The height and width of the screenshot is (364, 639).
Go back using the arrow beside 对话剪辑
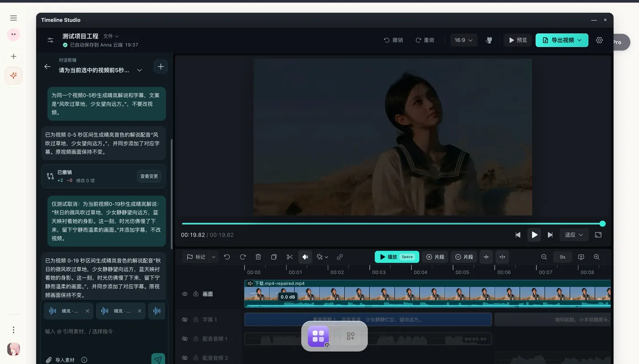coord(47,67)
